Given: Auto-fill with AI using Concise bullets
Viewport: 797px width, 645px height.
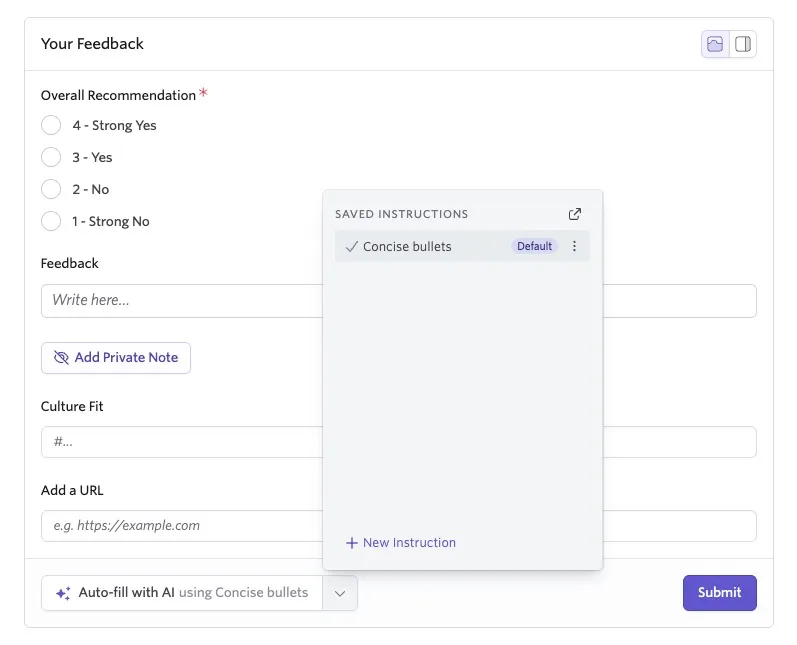Looking at the screenshot, I should click(182, 593).
